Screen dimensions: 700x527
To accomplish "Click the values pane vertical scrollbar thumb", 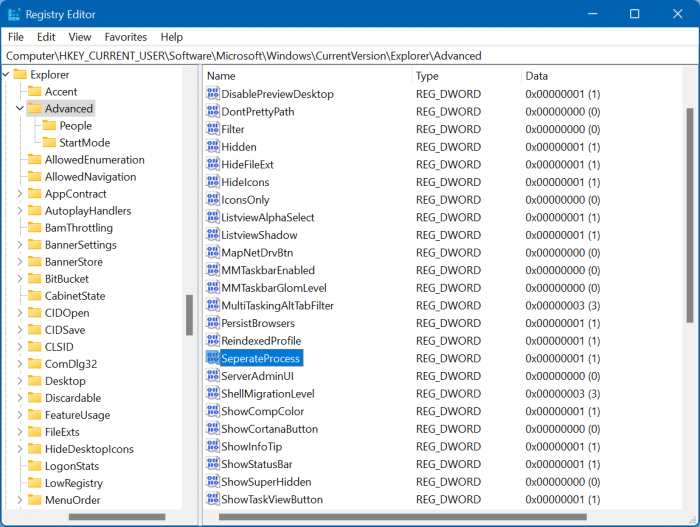I will [690, 215].
